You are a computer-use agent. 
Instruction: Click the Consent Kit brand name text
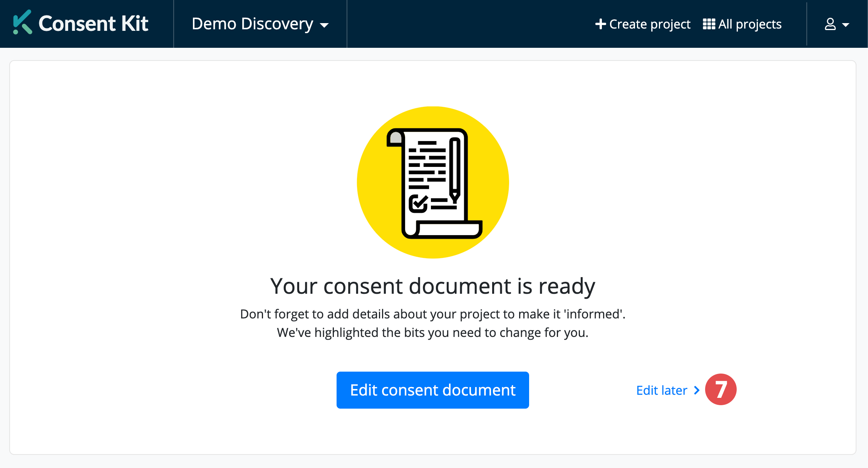[93, 24]
